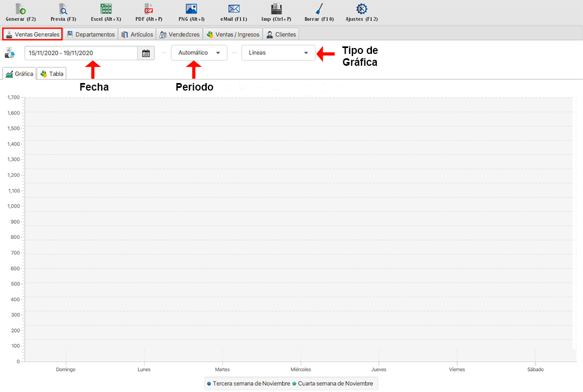The height and width of the screenshot is (392, 583).
Task: Export report with PDF (Alt+P) icon
Action: coord(148,9)
